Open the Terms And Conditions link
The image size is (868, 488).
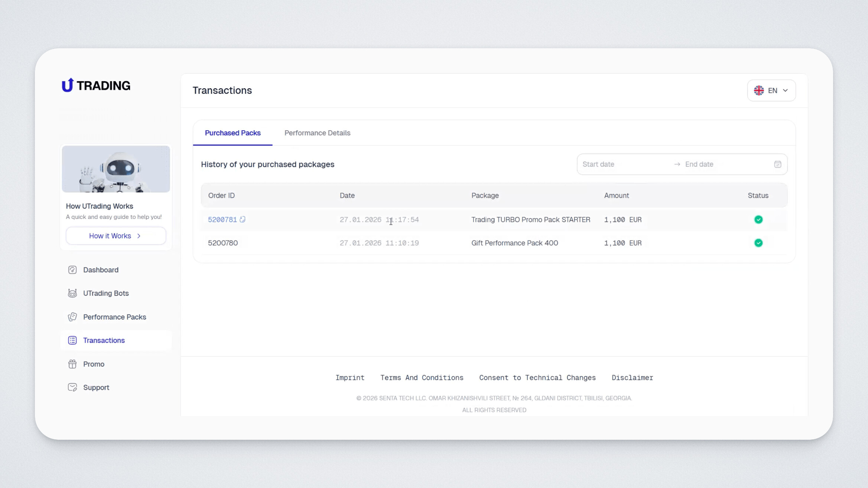(x=422, y=377)
